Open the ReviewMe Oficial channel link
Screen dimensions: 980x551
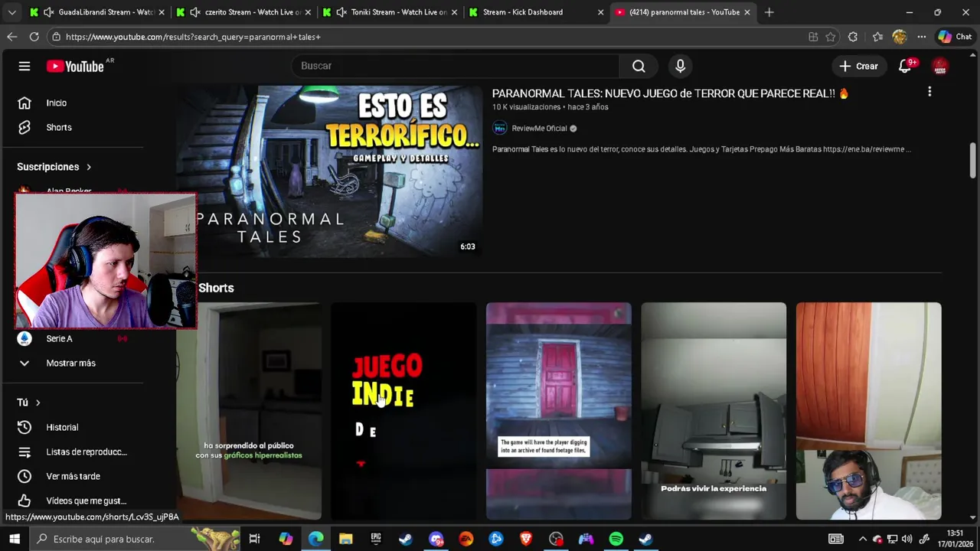click(x=539, y=129)
